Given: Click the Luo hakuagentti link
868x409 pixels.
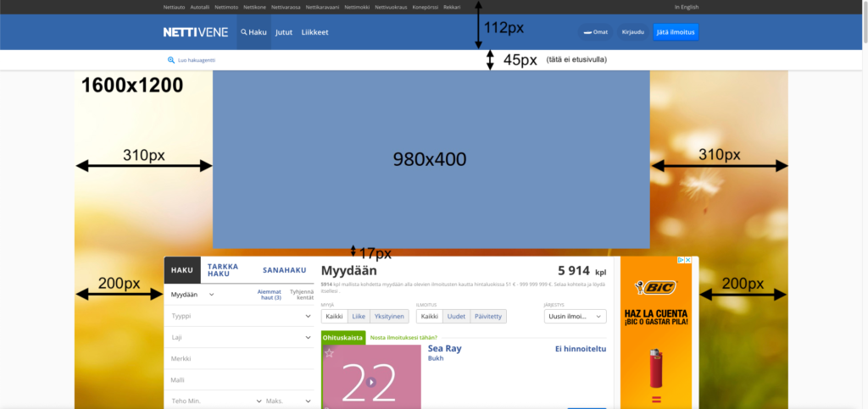Looking at the screenshot, I should point(197,59).
